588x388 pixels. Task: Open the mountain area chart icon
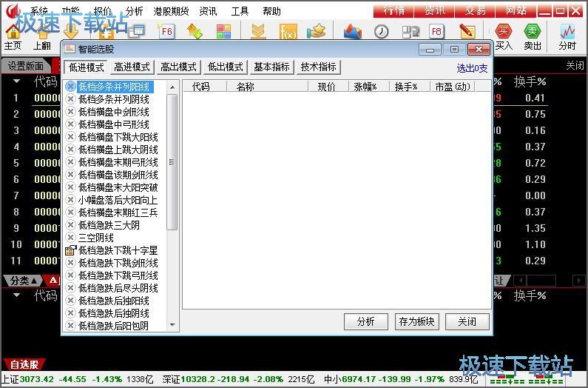tap(353, 32)
